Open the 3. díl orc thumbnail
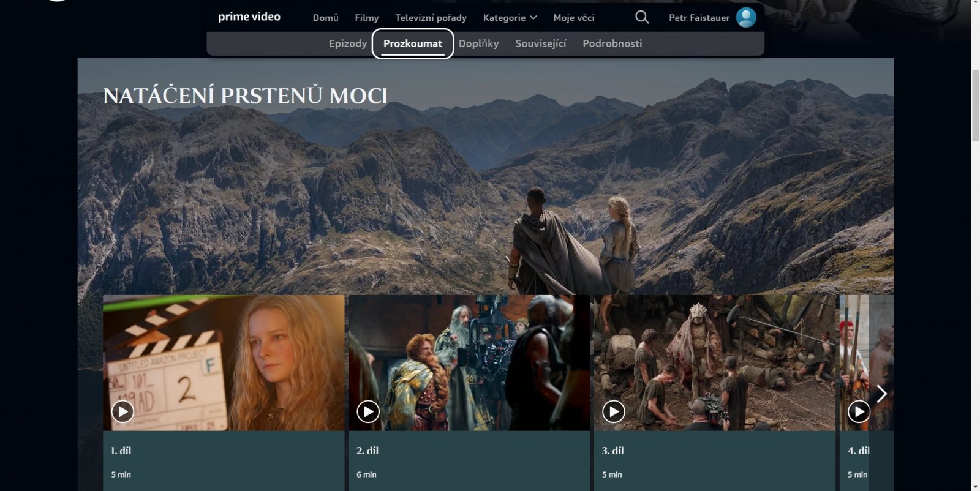980x491 pixels. coord(715,362)
